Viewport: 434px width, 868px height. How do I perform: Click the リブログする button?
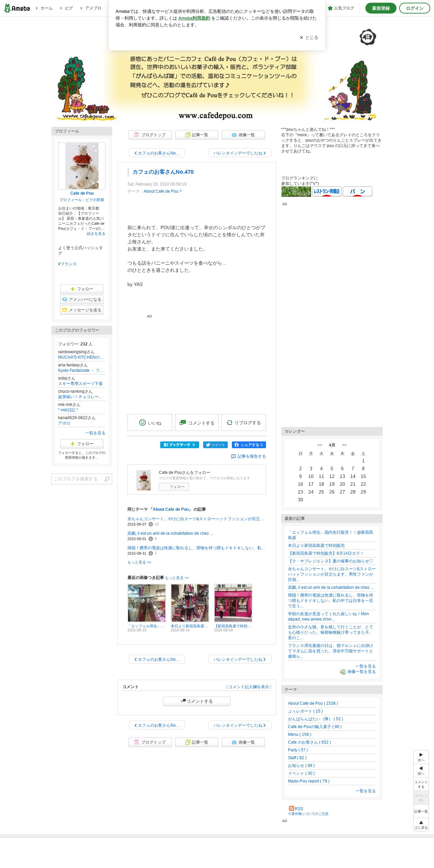(243, 423)
